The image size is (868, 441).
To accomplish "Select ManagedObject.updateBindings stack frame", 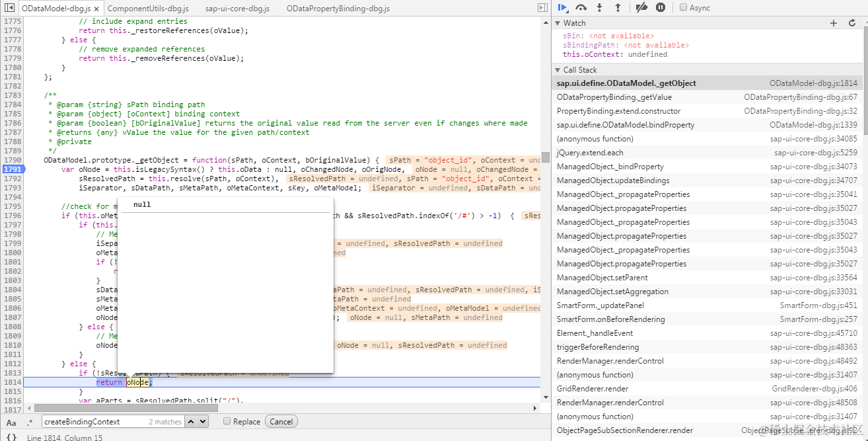I will (x=707, y=180).
